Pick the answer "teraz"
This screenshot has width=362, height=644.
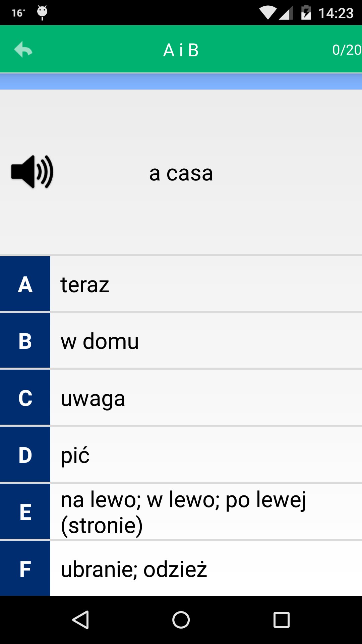point(85,285)
